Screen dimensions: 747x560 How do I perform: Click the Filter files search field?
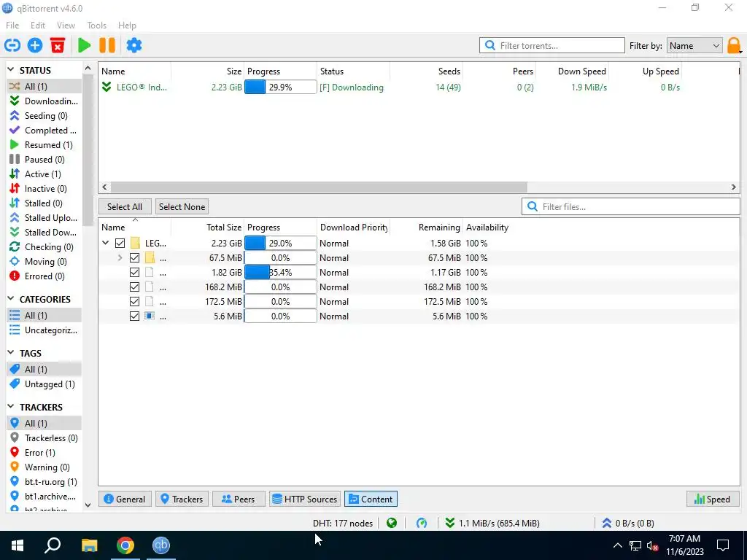coord(631,206)
